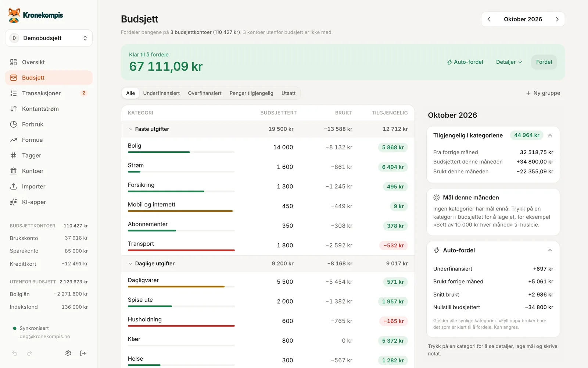Navigate to Formue
The width and height of the screenshot is (588, 368).
tap(49, 140)
